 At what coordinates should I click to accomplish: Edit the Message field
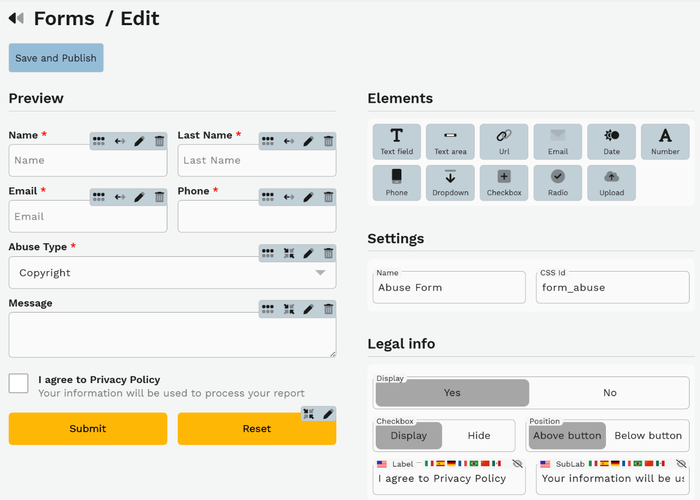(308, 309)
